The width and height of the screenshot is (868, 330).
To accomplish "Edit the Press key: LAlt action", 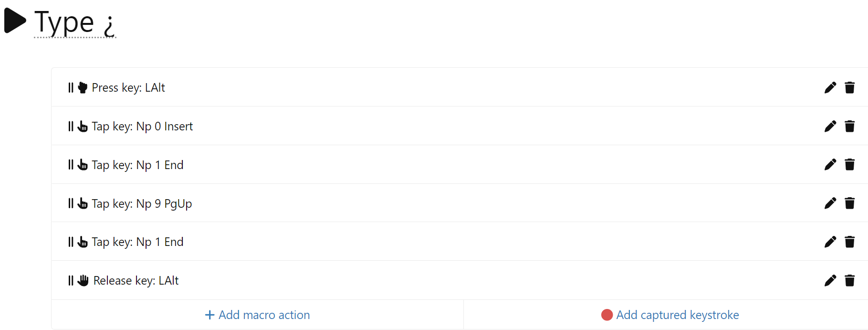I will (830, 87).
